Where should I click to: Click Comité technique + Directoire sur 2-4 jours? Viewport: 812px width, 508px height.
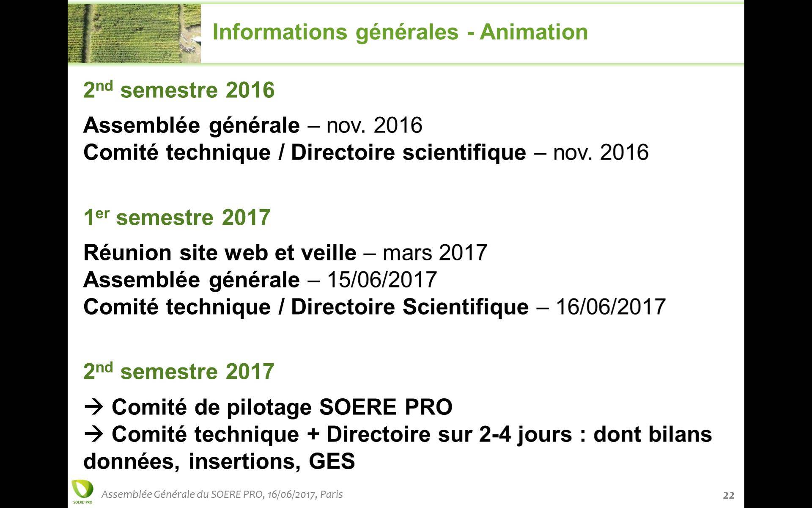point(342,434)
